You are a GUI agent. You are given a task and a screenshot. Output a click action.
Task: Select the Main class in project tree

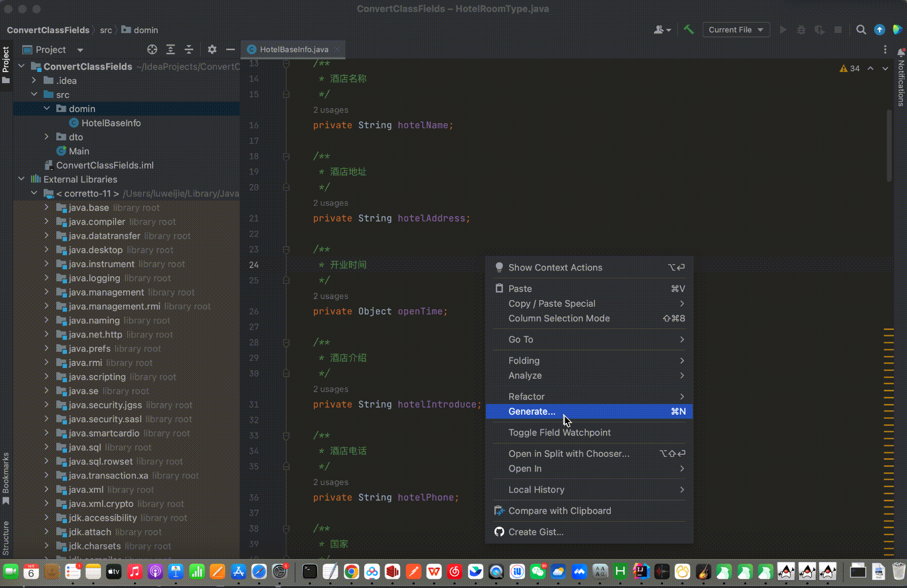tap(79, 151)
